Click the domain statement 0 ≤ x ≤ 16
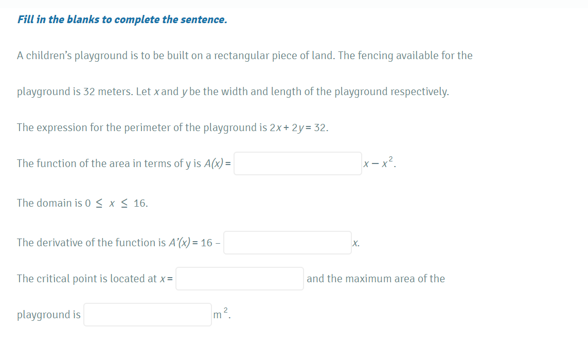The height and width of the screenshot is (364, 588). 82,203
